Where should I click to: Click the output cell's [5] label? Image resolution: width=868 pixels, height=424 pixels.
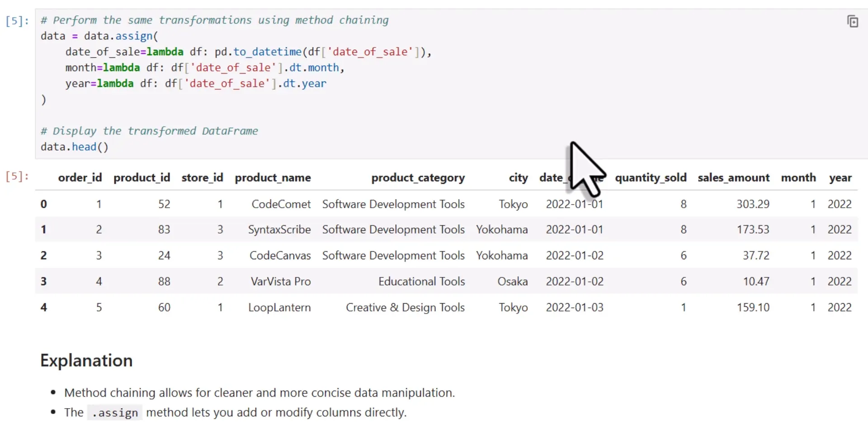[x=17, y=176]
